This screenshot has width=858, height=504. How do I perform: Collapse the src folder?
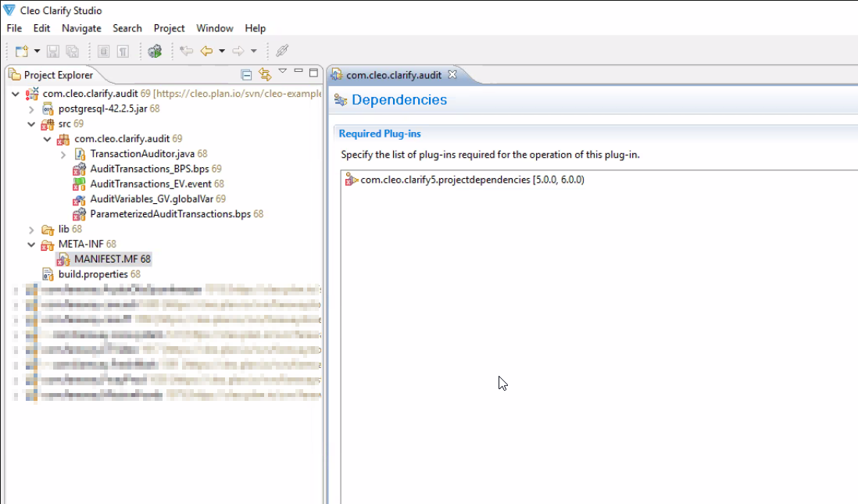click(31, 124)
